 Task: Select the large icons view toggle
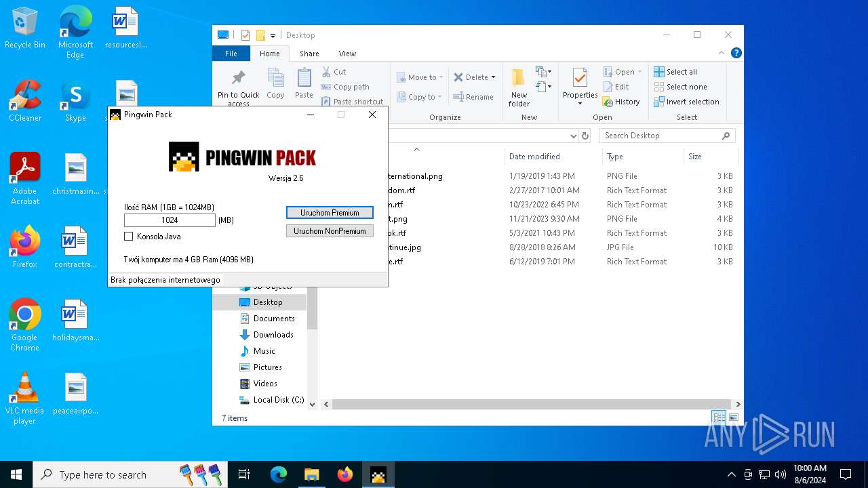click(x=733, y=418)
